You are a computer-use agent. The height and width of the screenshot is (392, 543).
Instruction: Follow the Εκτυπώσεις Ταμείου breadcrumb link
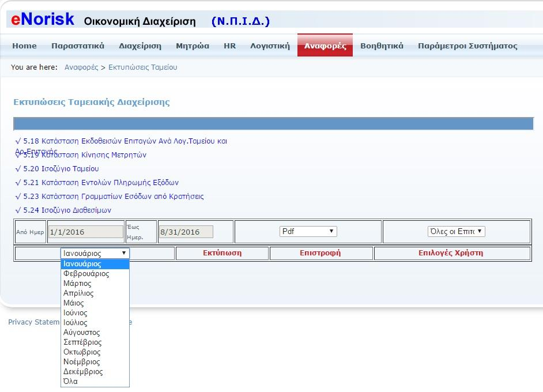pyautogui.click(x=143, y=67)
